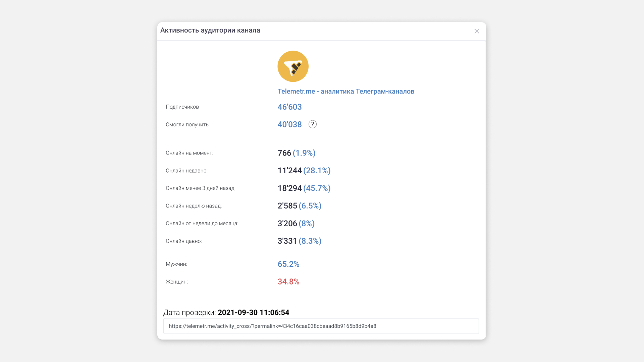Click the dialog title "Активность аудитории канала"
Viewport: 644px width, 362px height.
pyautogui.click(x=210, y=31)
